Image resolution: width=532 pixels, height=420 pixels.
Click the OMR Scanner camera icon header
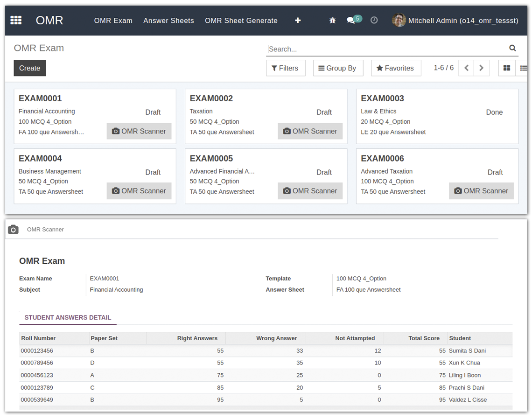pos(14,229)
